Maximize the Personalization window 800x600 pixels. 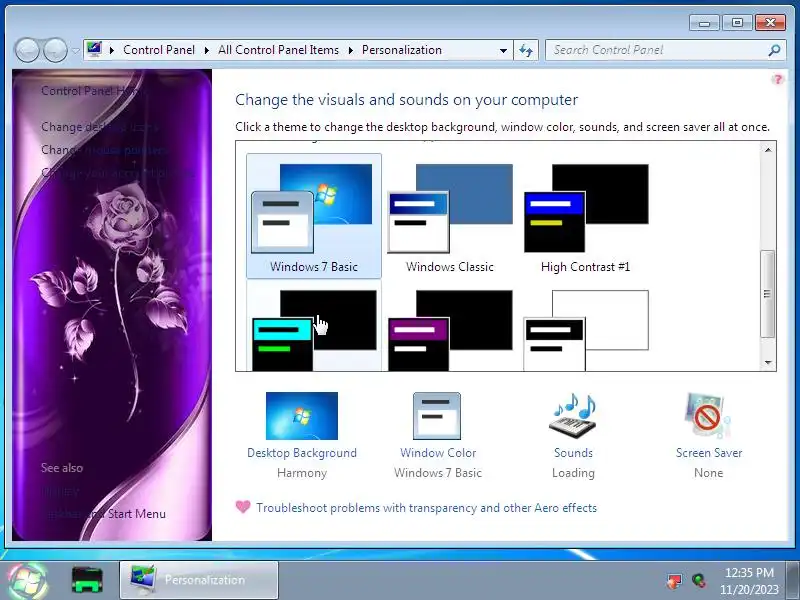point(737,23)
